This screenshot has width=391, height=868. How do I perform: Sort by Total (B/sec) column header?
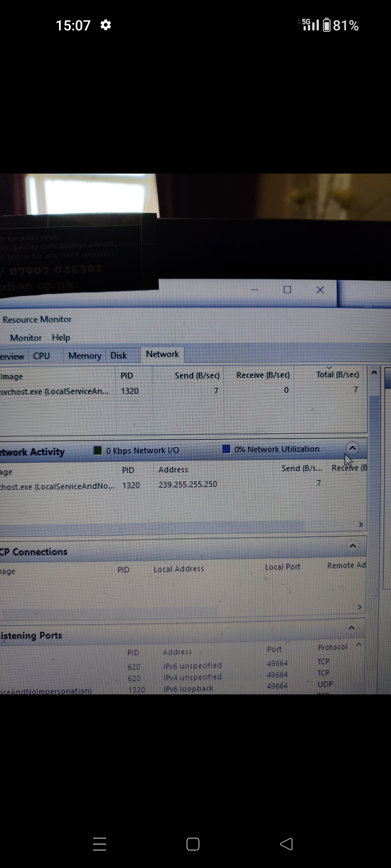tap(337, 375)
